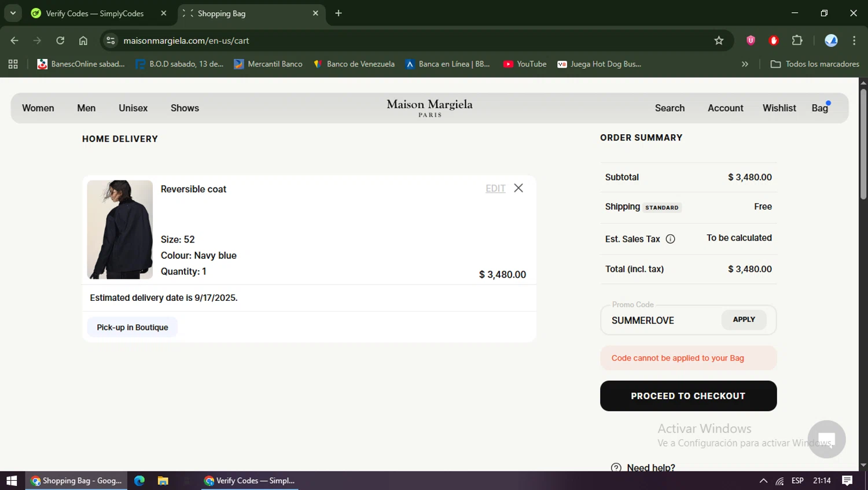
Task: Click the Need help question icon
Action: pyautogui.click(x=616, y=467)
